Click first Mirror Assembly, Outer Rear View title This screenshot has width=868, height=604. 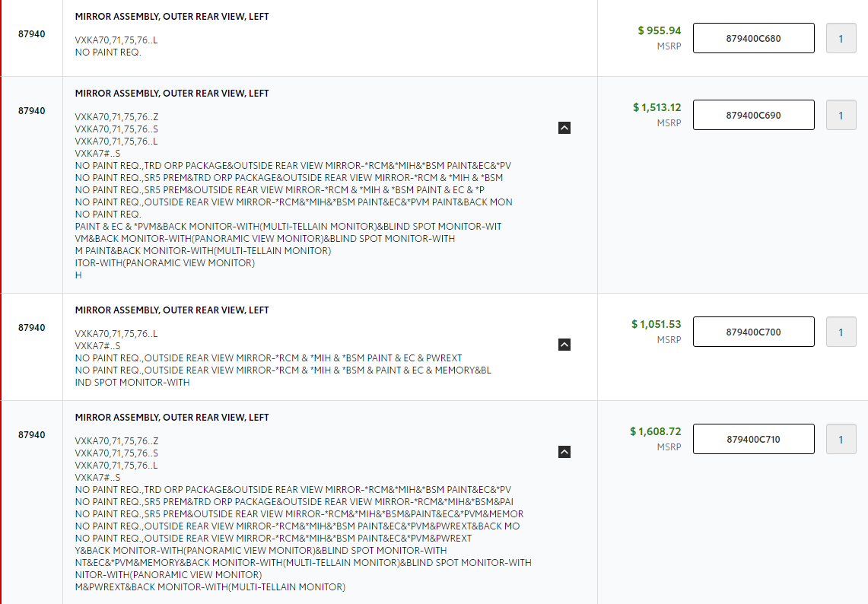coord(172,17)
